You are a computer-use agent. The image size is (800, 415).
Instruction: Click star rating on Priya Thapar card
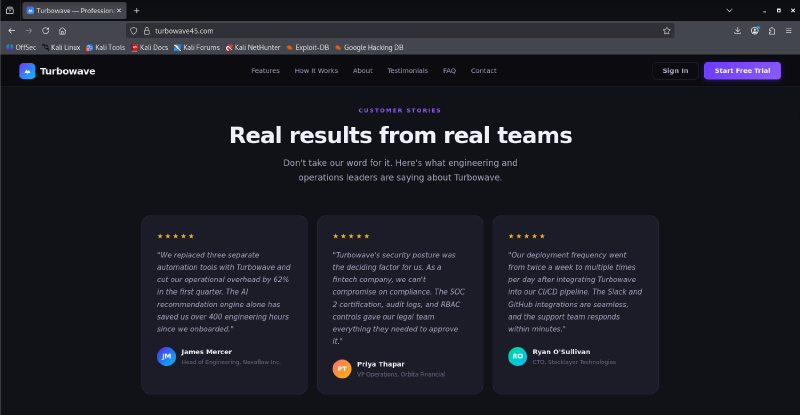[351, 236]
